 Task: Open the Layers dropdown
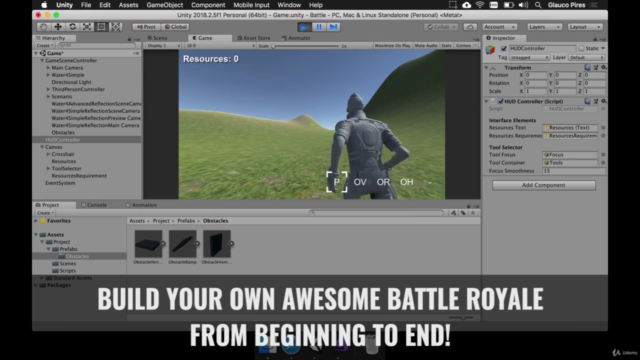(544, 27)
